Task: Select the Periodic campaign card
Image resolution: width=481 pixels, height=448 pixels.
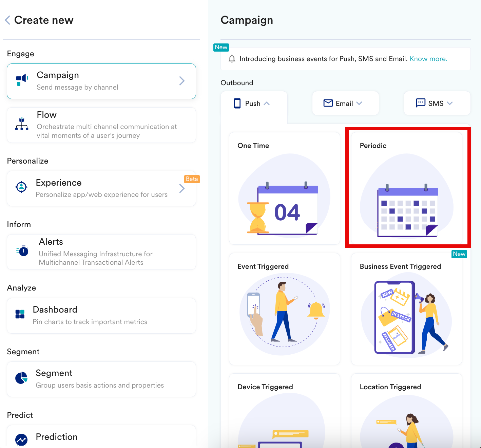Action: point(407,188)
